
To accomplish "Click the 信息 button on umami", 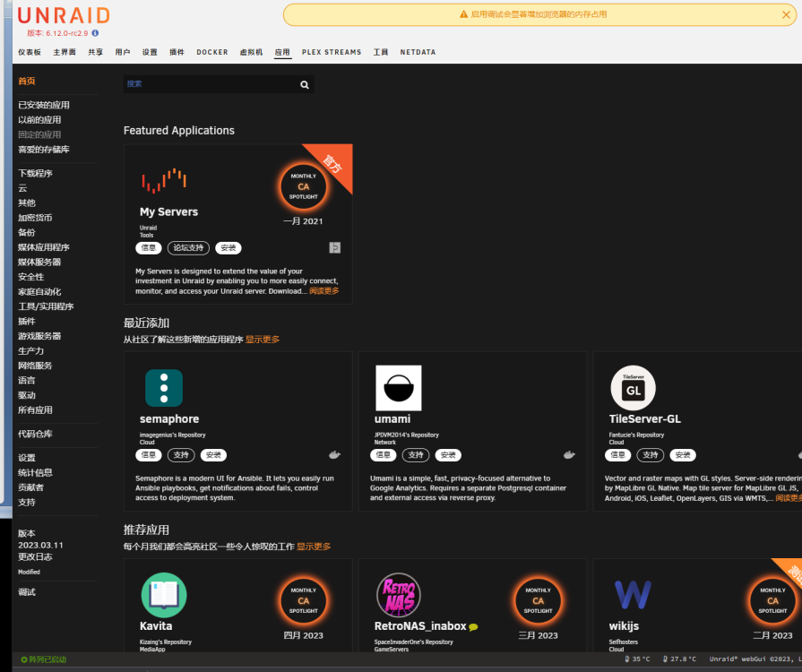I will coord(384,455).
